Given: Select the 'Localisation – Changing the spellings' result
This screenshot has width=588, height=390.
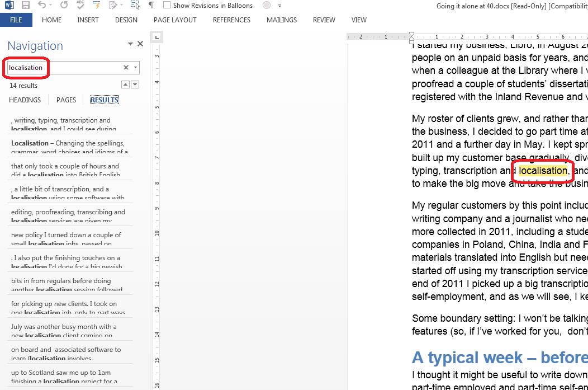Looking at the screenshot, I should tap(70, 147).
